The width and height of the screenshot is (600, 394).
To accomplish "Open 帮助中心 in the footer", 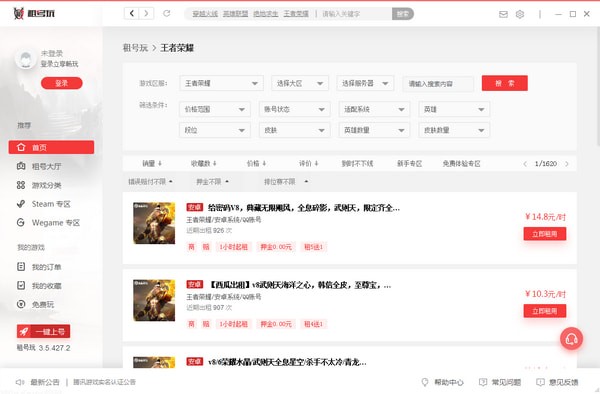I will pyautogui.click(x=442, y=382).
